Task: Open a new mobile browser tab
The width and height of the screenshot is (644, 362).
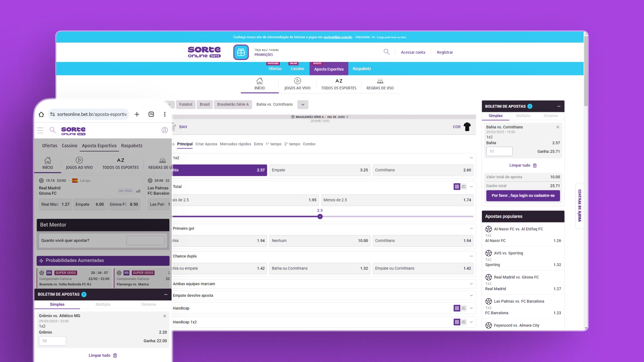Action: (x=137, y=114)
